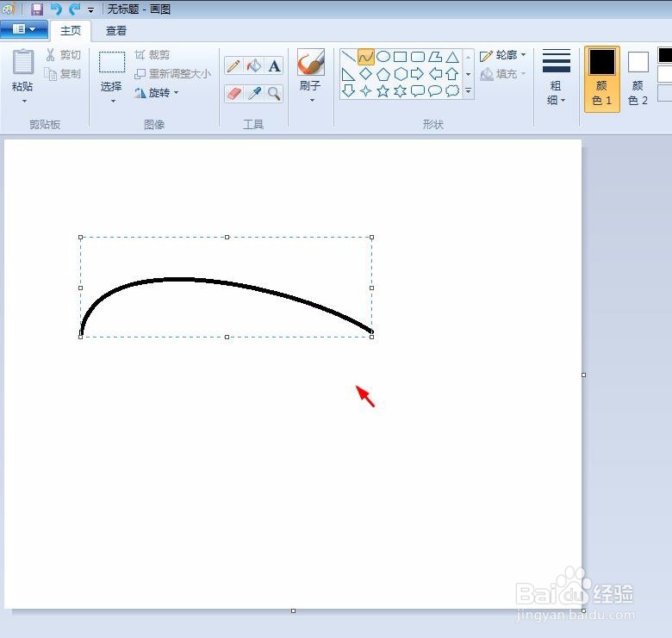Choose the Rounded rectangle shape
The width and height of the screenshot is (672, 638).
[x=418, y=57]
